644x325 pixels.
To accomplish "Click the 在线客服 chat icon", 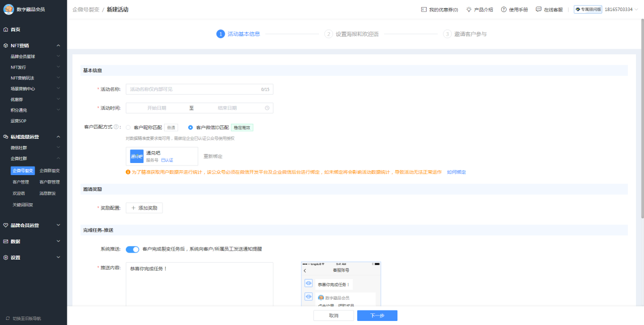I will [x=538, y=9].
